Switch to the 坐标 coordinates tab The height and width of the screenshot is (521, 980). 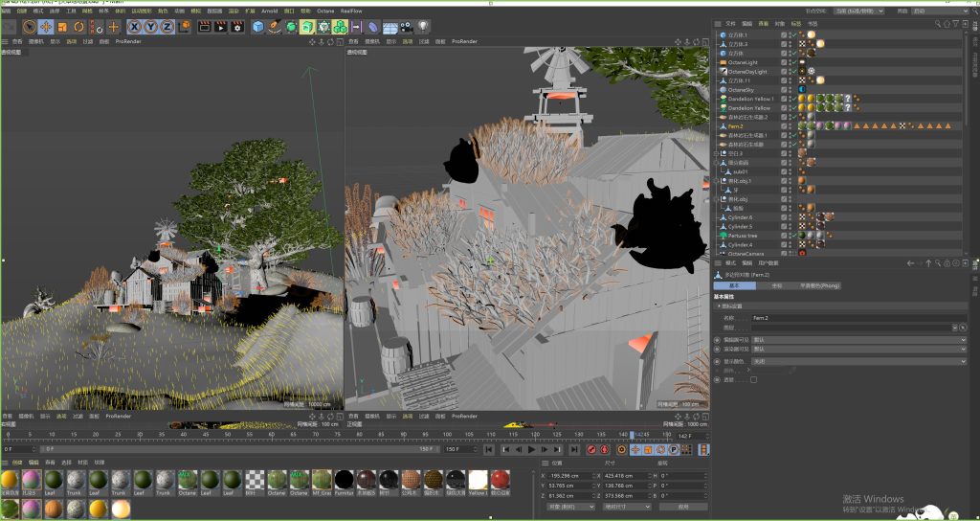click(x=777, y=285)
